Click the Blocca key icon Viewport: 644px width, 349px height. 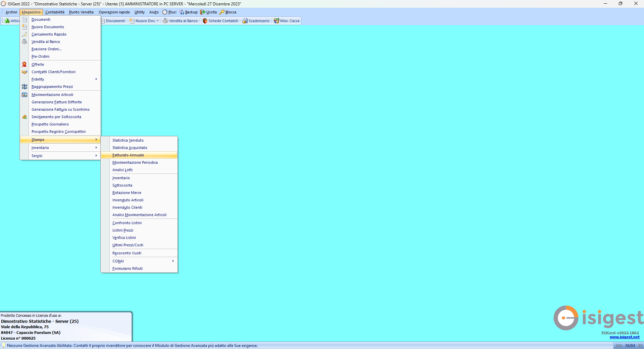[222, 12]
